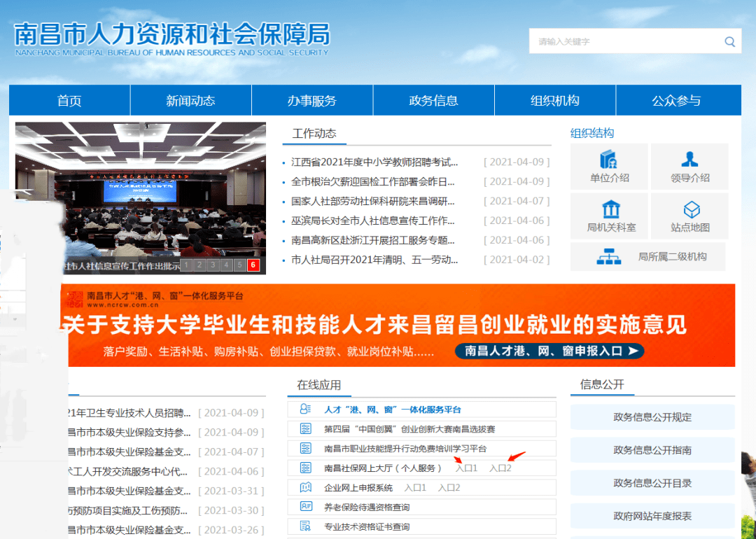The height and width of the screenshot is (539, 756).
Task: Click 入口1 for 南昌社保网上大厅
Action: 466,468
